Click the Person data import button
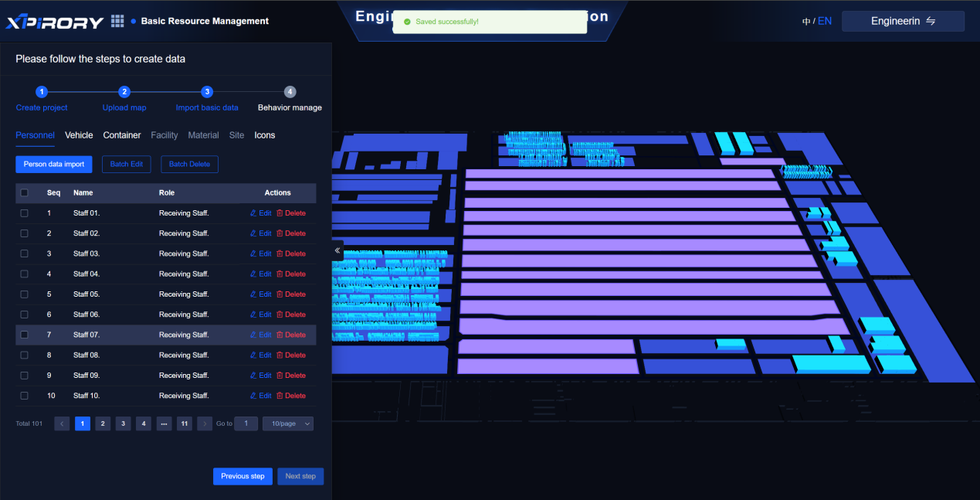The image size is (980, 500). pos(54,164)
